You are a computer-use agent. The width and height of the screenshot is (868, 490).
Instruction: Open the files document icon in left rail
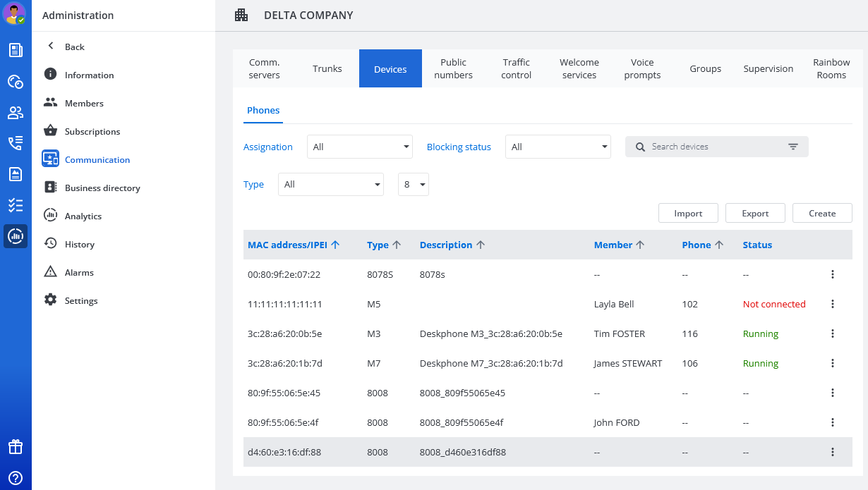pyautogui.click(x=16, y=174)
